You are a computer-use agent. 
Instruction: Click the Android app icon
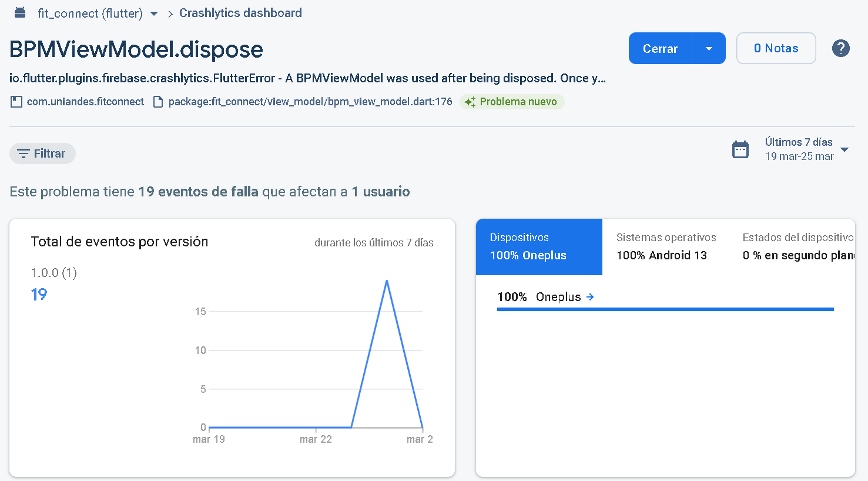click(x=20, y=12)
